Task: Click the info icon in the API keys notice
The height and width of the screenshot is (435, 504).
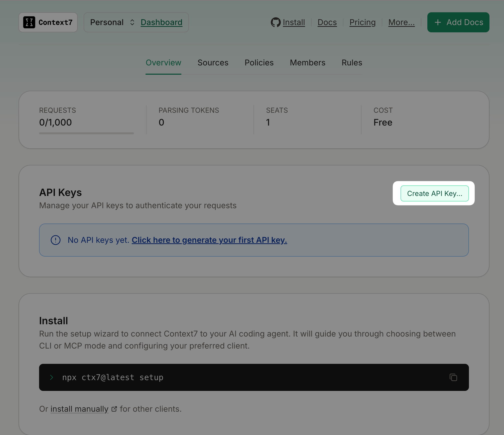Action: tap(55, 240)
